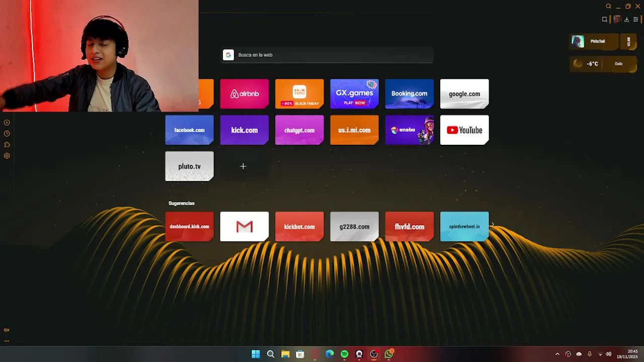Open the webcam app taskbar icon

[359, 354]
